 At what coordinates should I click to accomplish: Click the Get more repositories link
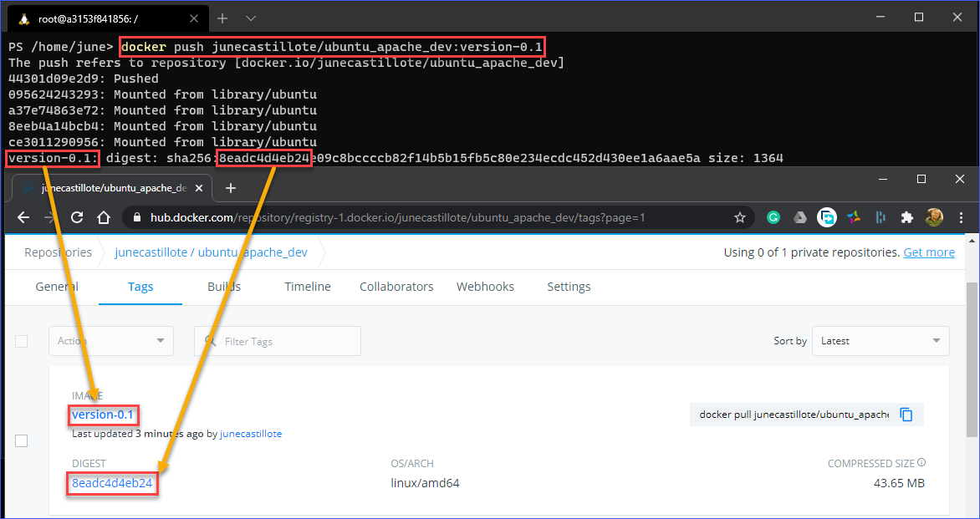click(x=929, y=252)
